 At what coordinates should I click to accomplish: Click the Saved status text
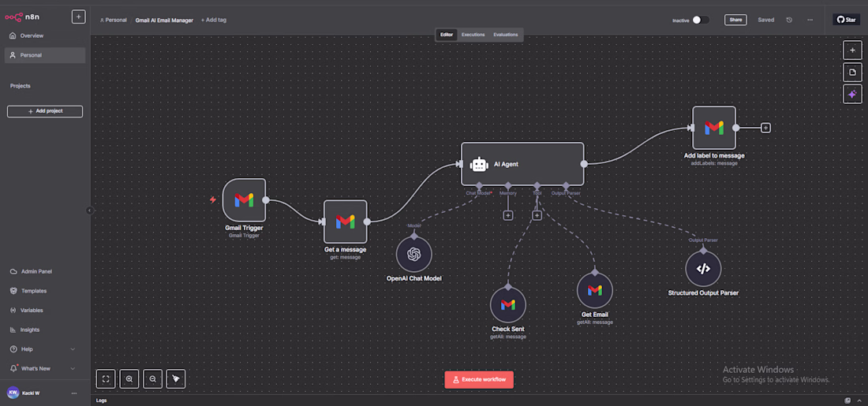click(x=766, y=20)
